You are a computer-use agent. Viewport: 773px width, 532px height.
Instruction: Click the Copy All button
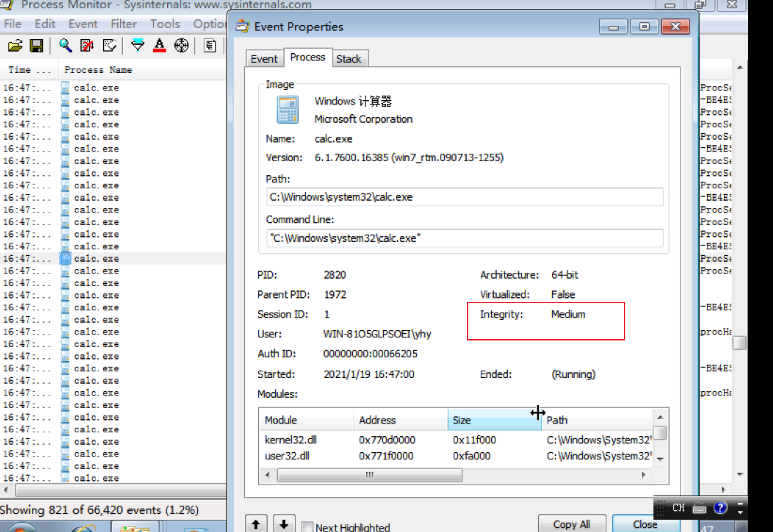571,524
